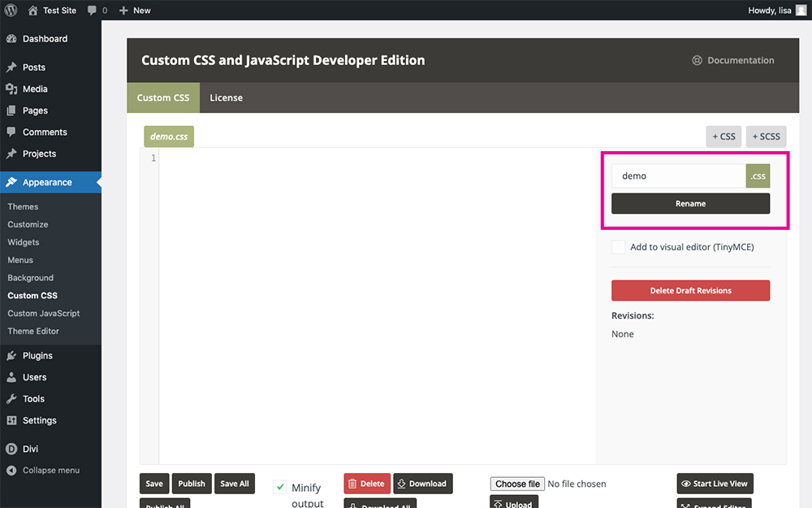Select the Appearance menu
812x508 pixels.
[50, 182]
